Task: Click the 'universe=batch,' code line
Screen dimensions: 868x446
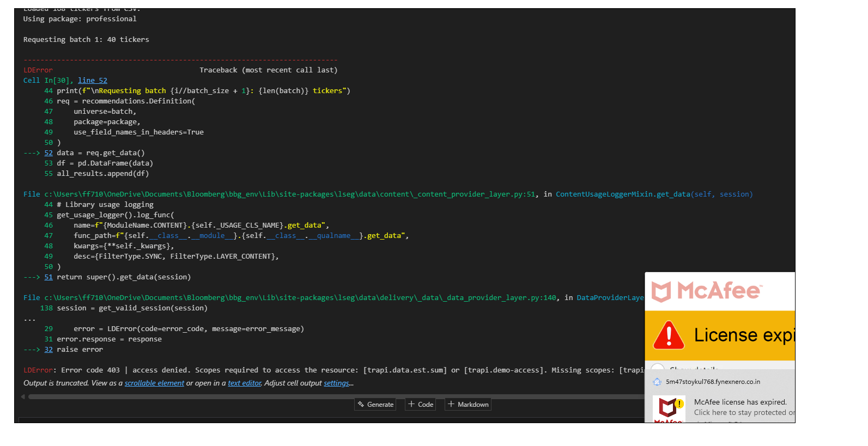Action: coord(105,112)
